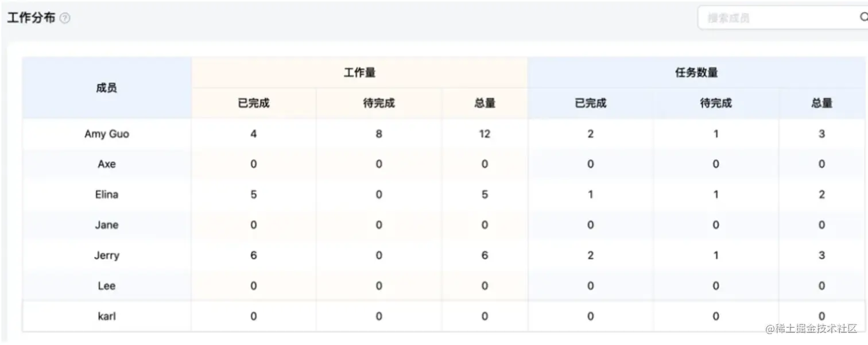Select the member Jerry
Viewport: 868px width, 345px height.
coord(106,255)
